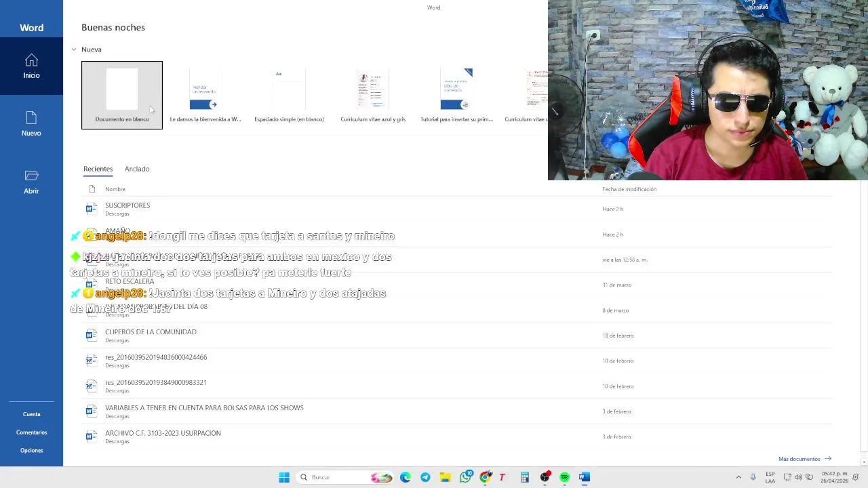868x488 pixels.
Task: Launch Microsoft Edge from taskbar
Action: pos(406,477)
